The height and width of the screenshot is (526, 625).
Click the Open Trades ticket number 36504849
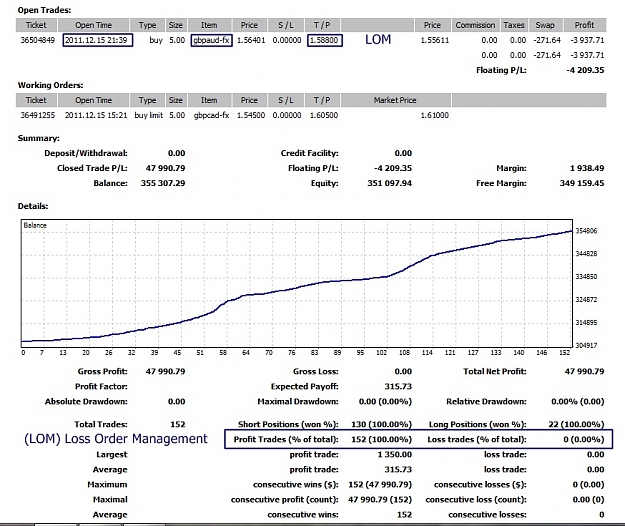click(37, 40)
